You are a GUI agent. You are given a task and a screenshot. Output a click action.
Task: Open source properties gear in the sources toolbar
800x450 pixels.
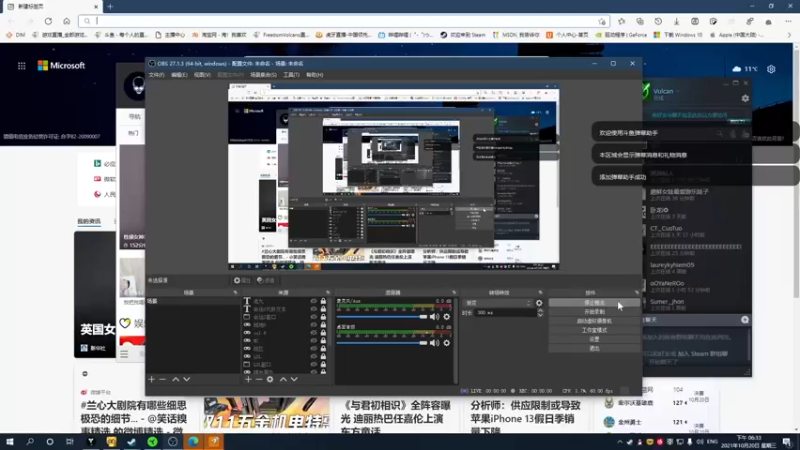(270, 379)
